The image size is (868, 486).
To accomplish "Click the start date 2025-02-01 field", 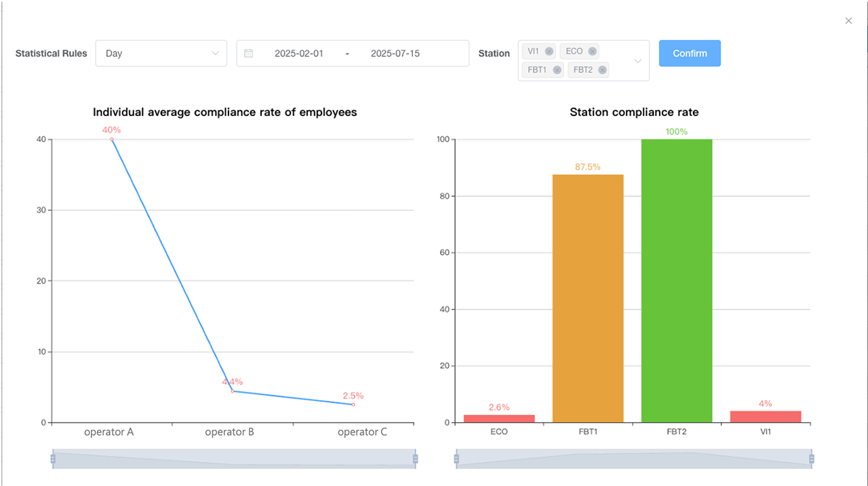I will (x=299, y=54).
